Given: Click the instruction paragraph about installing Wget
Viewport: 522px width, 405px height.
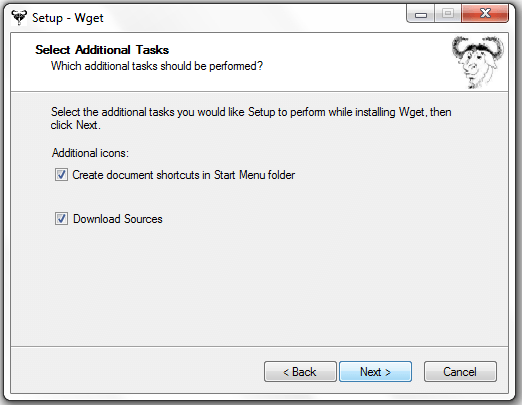Looking at the screenshot, I should [251, 118].
